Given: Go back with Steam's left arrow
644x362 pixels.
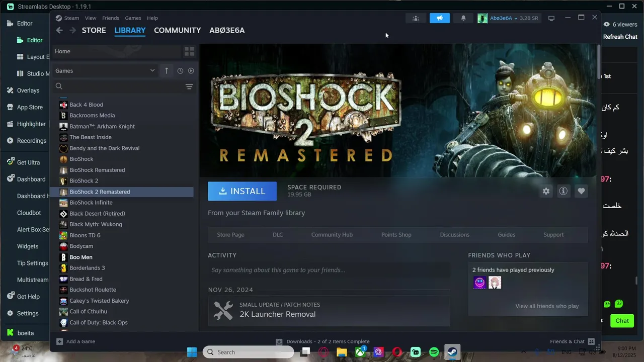Looking at the screenshot, I should point(59,30).
